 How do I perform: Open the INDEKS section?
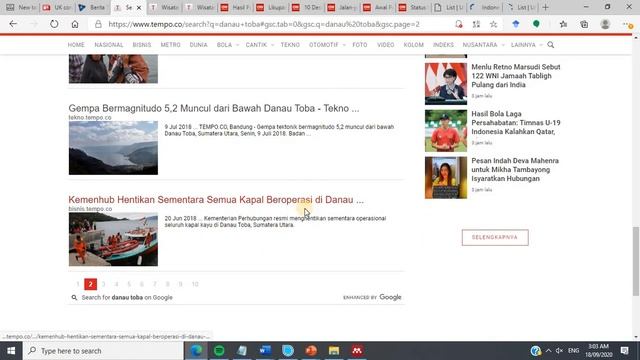click(x=443, y=45)
